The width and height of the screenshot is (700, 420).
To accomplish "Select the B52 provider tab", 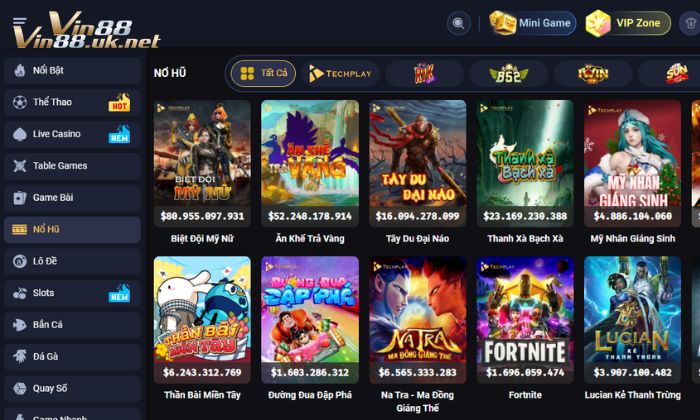I will click(508, 74).
